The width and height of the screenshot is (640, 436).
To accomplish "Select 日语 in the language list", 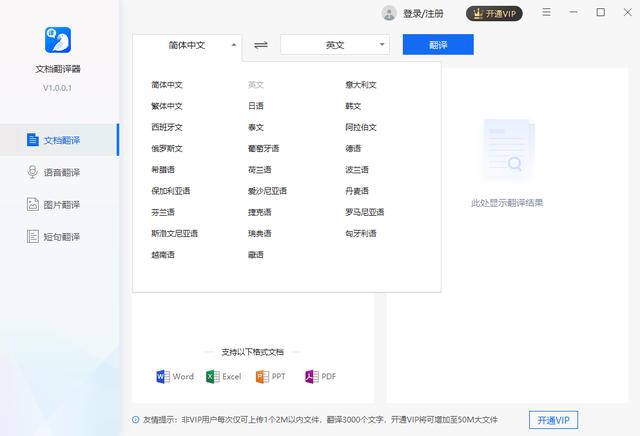I will click(x=256, y=106).
